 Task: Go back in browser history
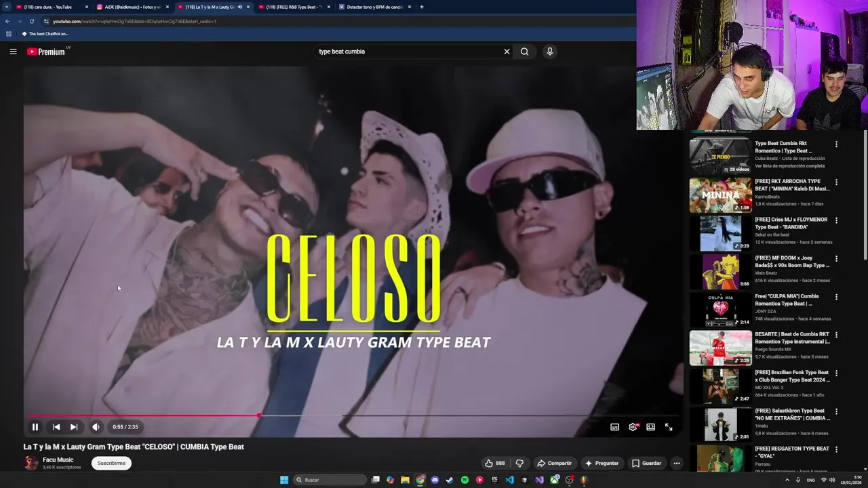tap(7, 21)
